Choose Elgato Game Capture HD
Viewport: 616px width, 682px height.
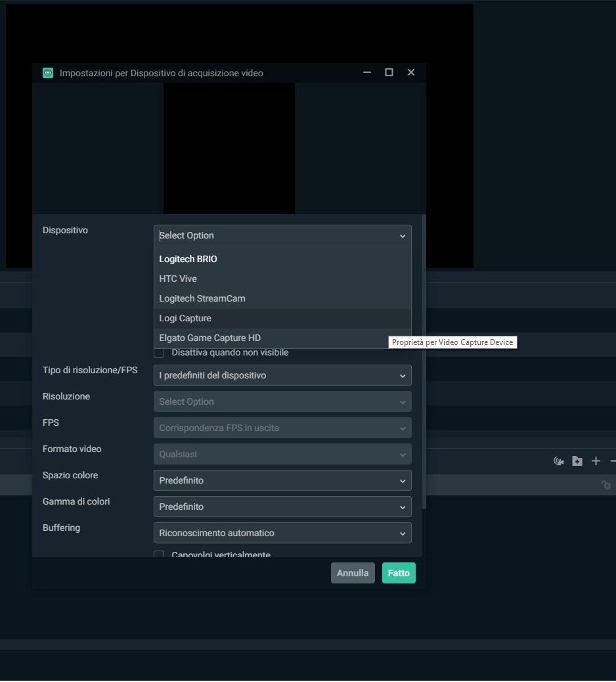[282, 338]
